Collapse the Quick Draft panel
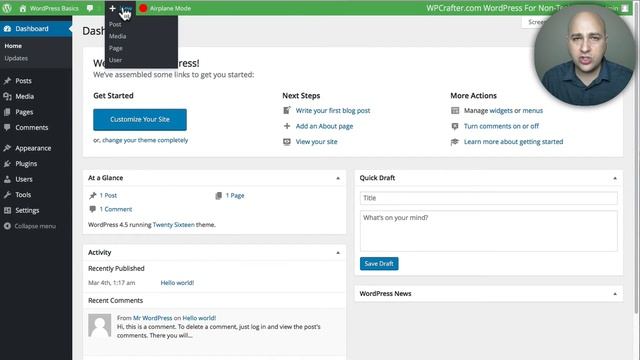Screen dimensions: 640x360 pos(615,178)
